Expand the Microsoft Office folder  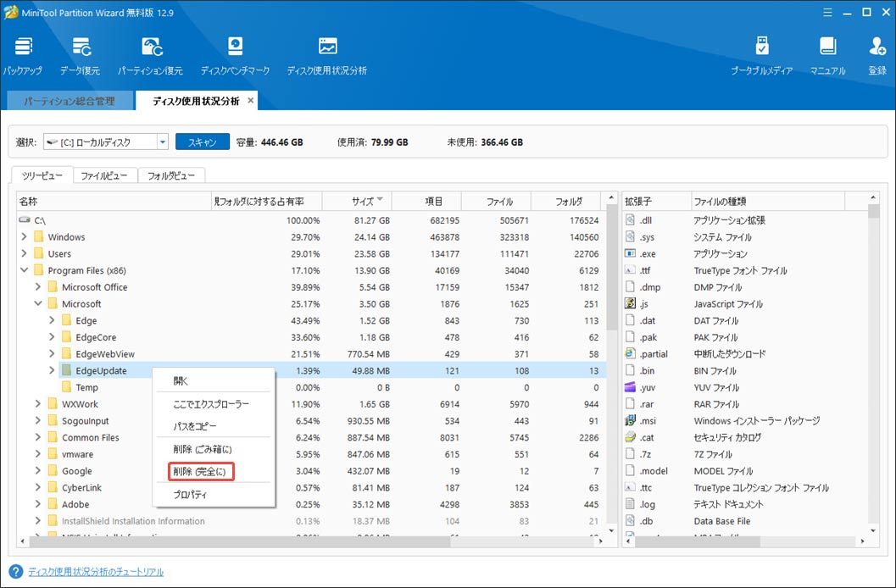tap(37, 286)
